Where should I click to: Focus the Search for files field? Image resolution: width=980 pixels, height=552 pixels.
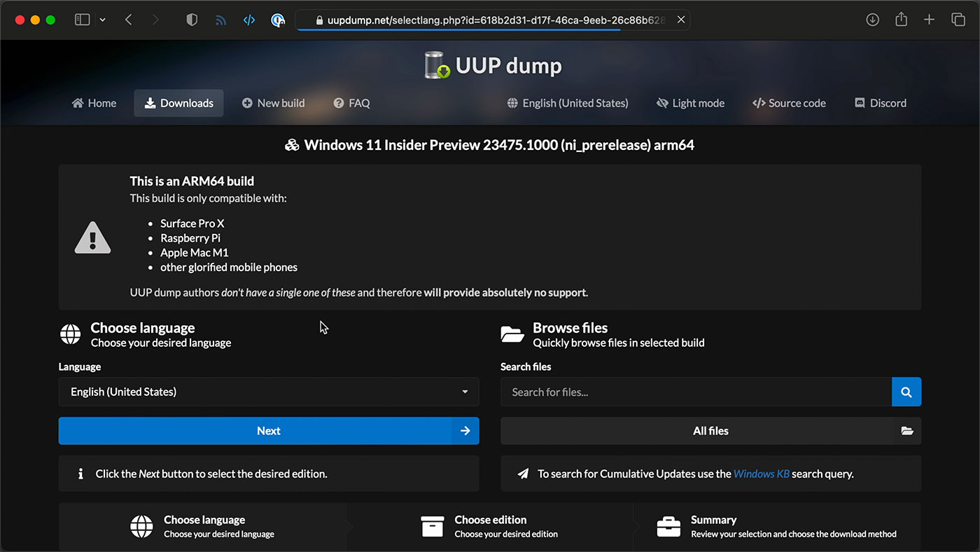pos(696,392)
